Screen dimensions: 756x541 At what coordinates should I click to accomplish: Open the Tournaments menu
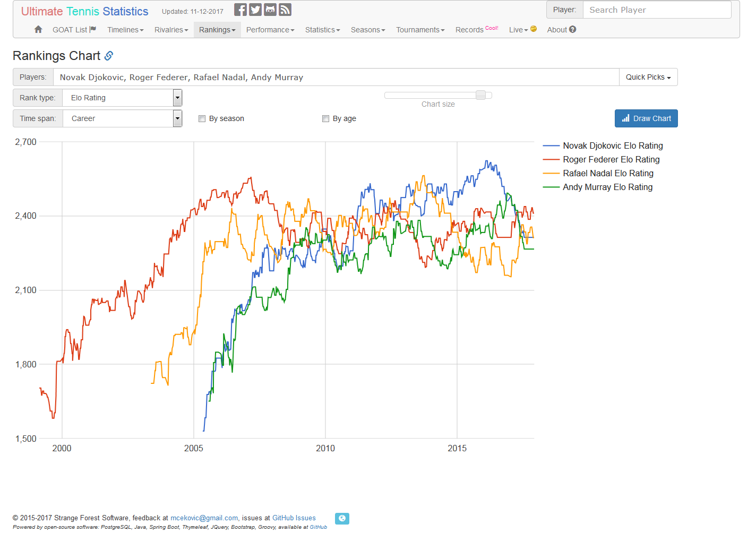pyautogui.click(x=420, y=30)
